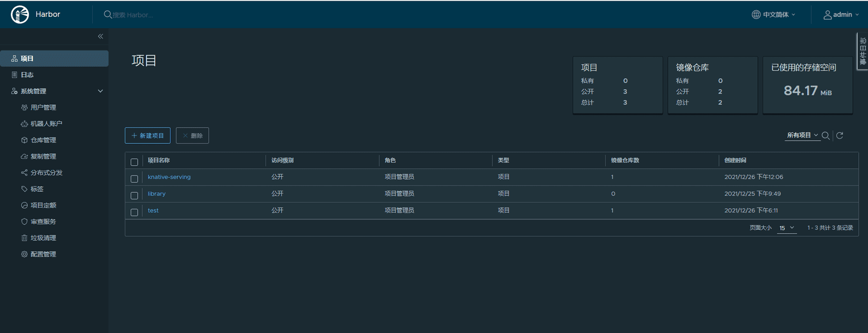Click the 84.17 MiB storage value
Screen dimensions: 868x333
click(808, 91)
